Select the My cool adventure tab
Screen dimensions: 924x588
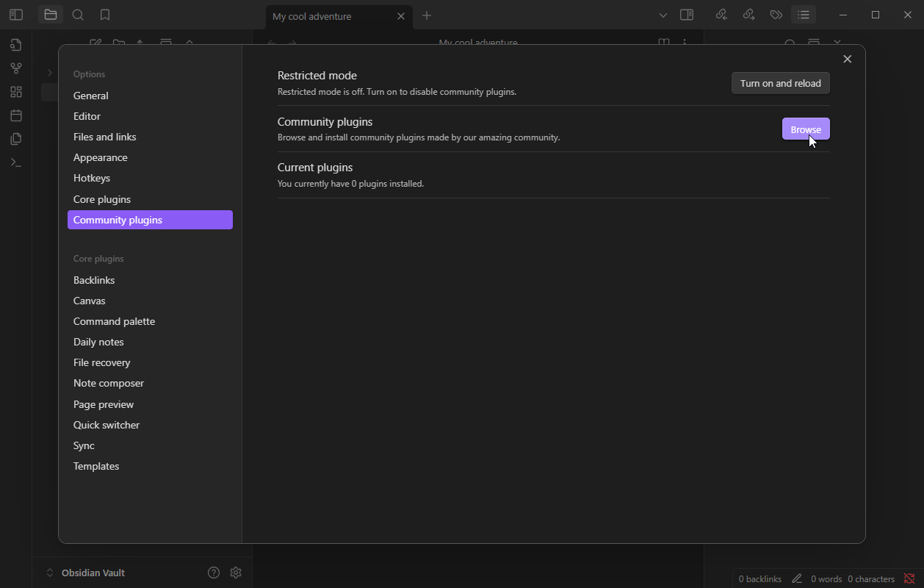(x=338, y=16)
